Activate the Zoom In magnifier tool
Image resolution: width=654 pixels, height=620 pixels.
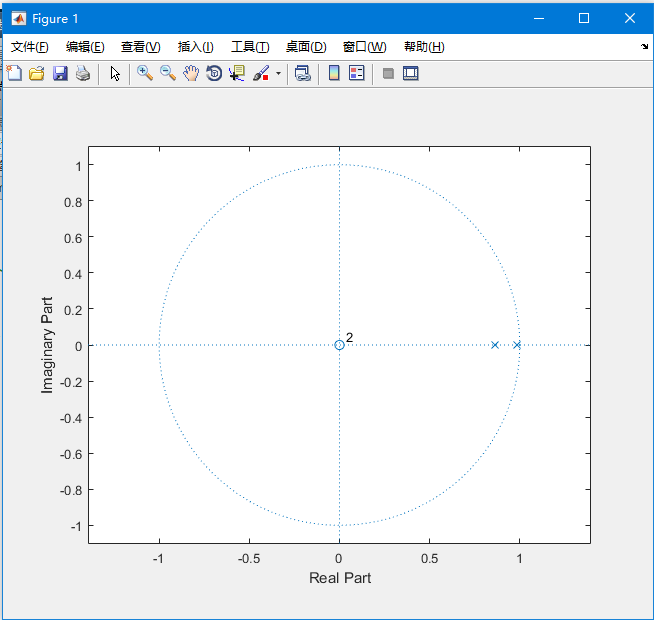coord(145,73)
